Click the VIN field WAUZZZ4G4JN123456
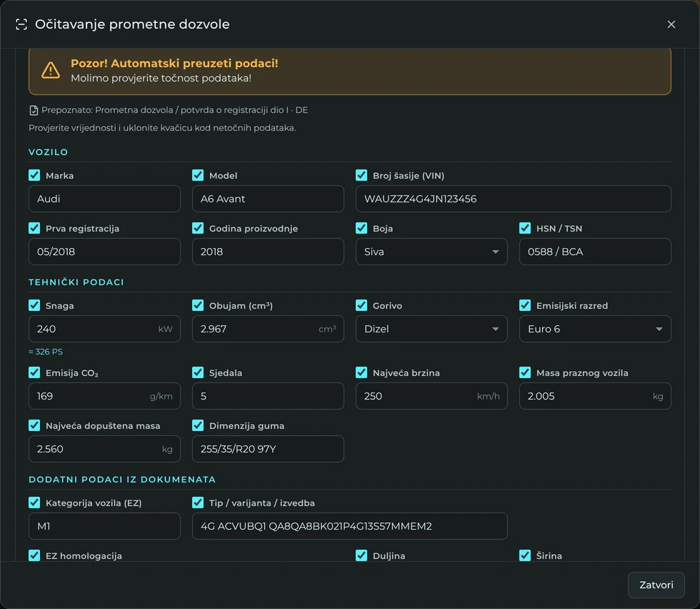Image resolution: width=700 pixels, height=609 pixels. (514, 199)
